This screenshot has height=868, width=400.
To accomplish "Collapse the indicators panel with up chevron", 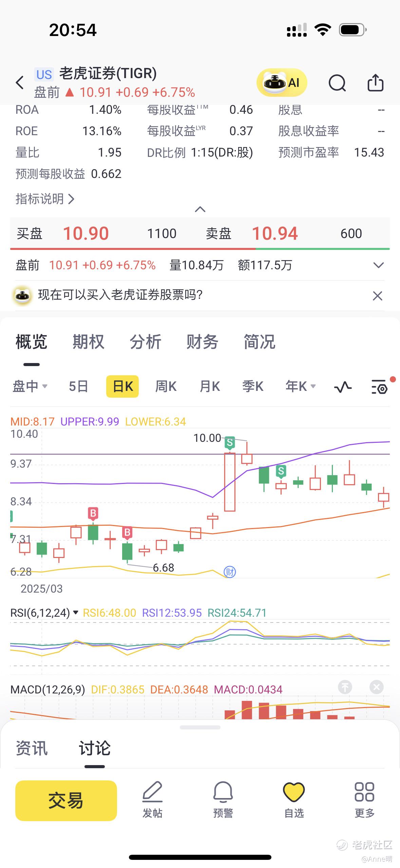I will tap(200, 209).
